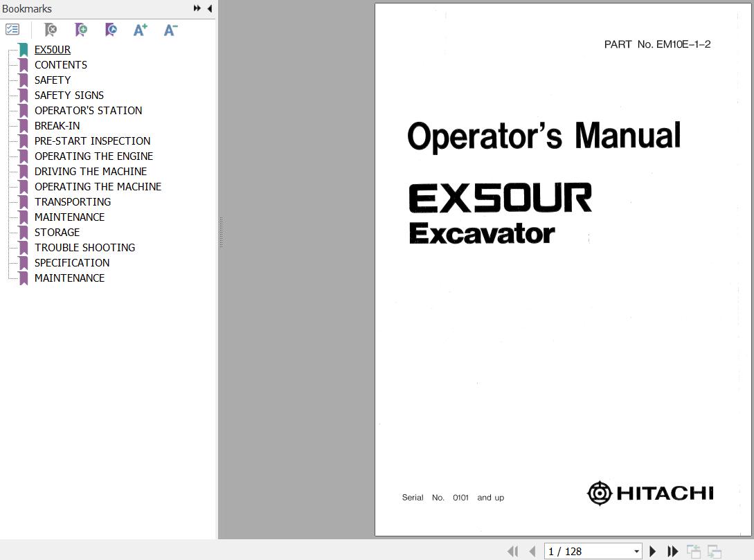Go to OPERATOR'S STATION bookmark
The image size is (754, 560).
click(88, 111)
